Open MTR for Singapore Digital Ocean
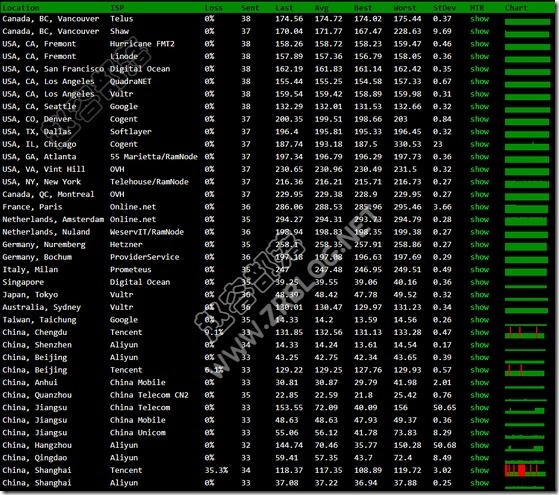This screenshot has width=559, height=495. (x=479, y=282)
